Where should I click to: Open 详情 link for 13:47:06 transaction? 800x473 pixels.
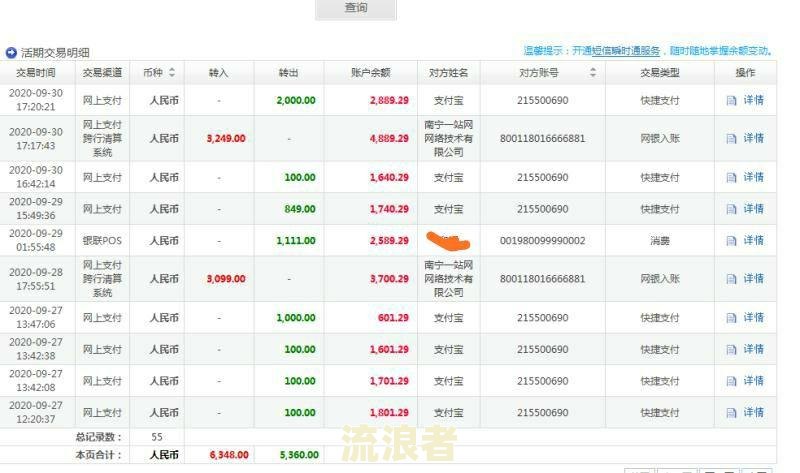(754, 317)
